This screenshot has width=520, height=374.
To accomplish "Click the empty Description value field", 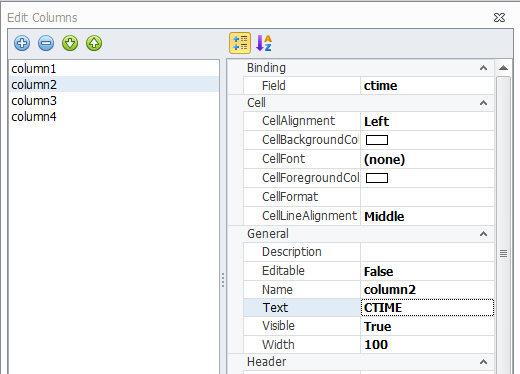I will click(x=427, y=252).
